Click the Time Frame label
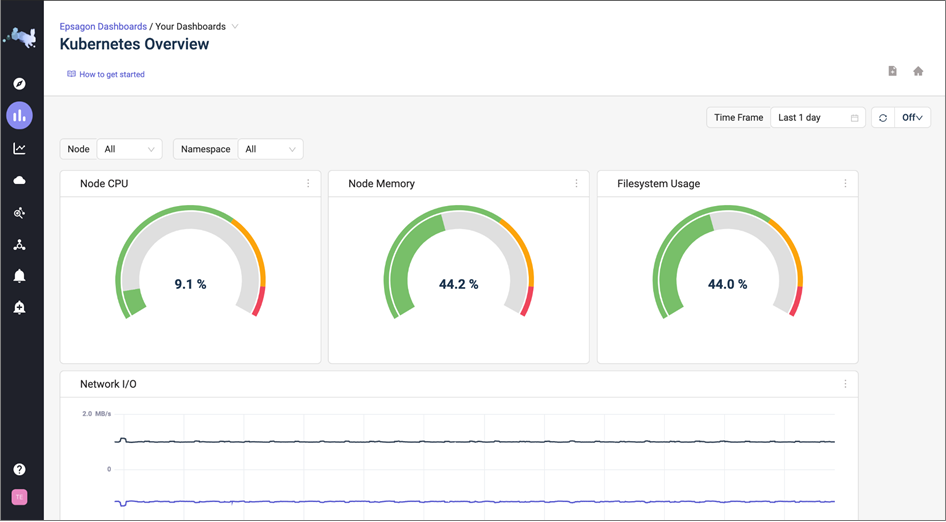 (x=738, y=118)
